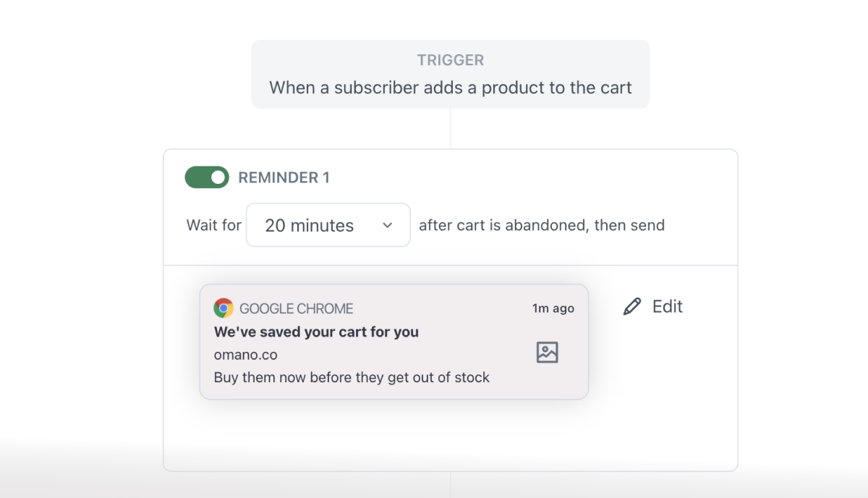The image size is (868, 498).
Task: Click the pen icon to modify the notification
Action: (633, 306)
